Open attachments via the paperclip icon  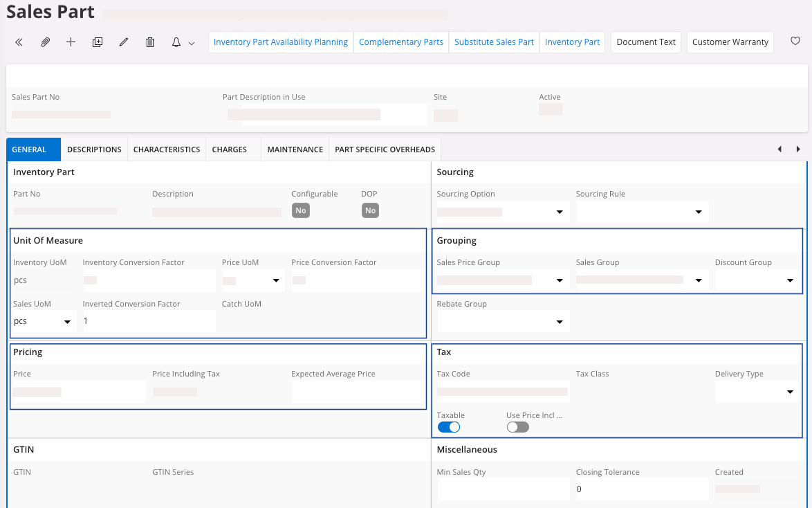pyautogui.click(x=45, y=42)
